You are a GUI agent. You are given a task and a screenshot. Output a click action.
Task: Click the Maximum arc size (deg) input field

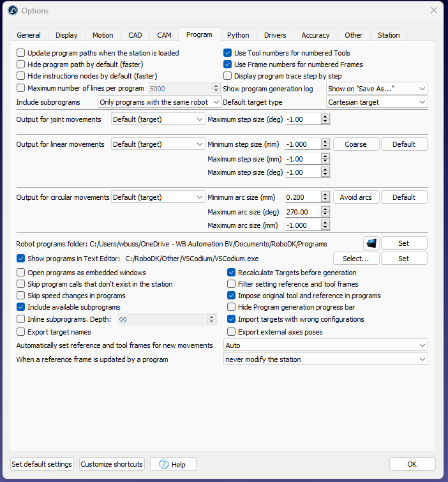pos(303,211)
